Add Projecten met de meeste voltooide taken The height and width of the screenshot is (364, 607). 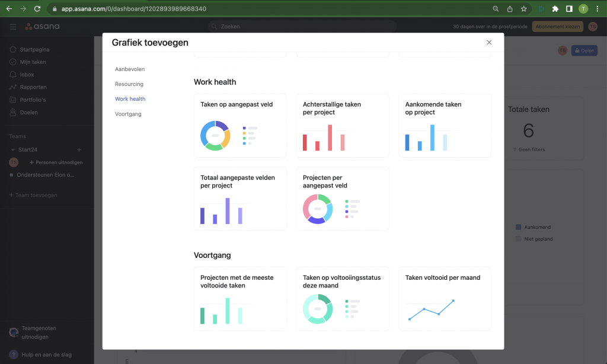(x=240, y=298)
